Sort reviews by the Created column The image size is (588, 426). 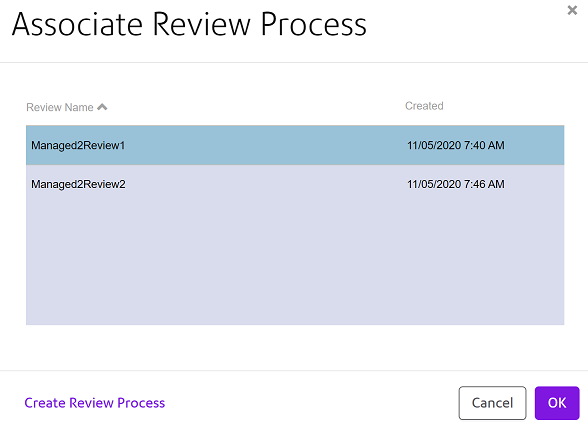(424, 106)
